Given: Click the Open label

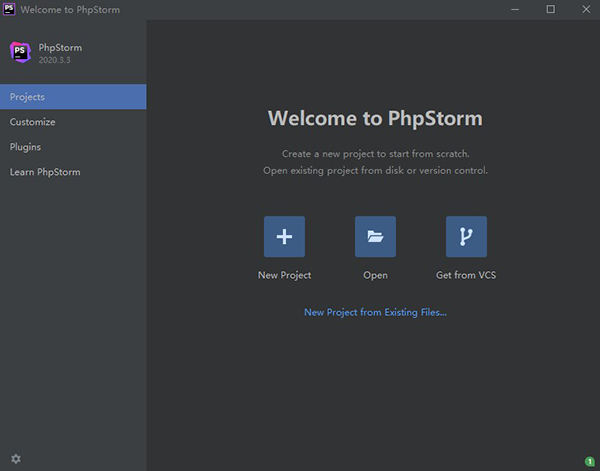Looking at the screenshot, I should coord(375,275).
